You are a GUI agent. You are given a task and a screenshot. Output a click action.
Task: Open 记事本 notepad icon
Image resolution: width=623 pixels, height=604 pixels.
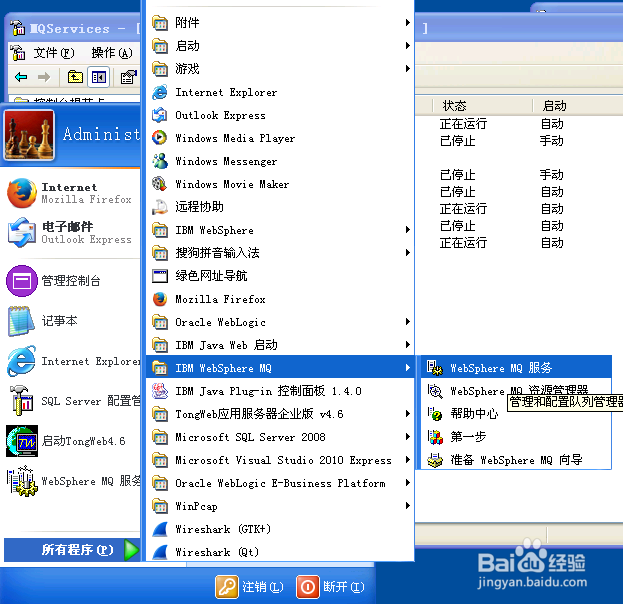[22, 321]
